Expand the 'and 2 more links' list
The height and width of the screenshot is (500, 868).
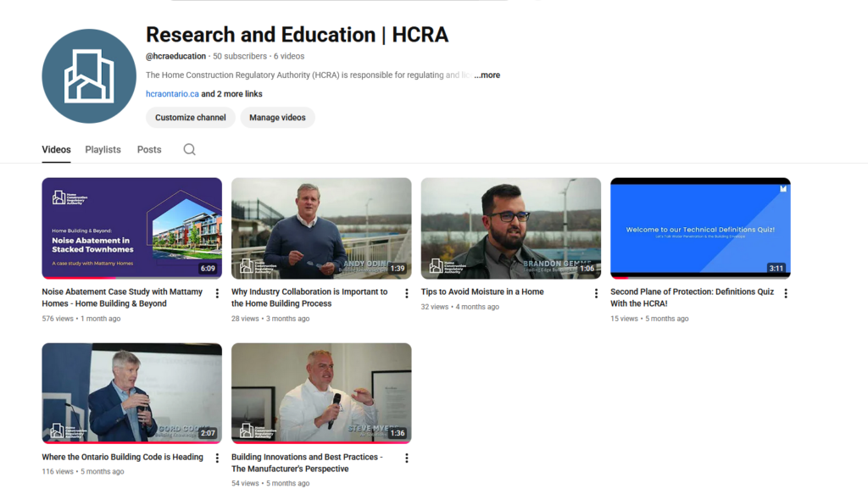tap(231, 94)
